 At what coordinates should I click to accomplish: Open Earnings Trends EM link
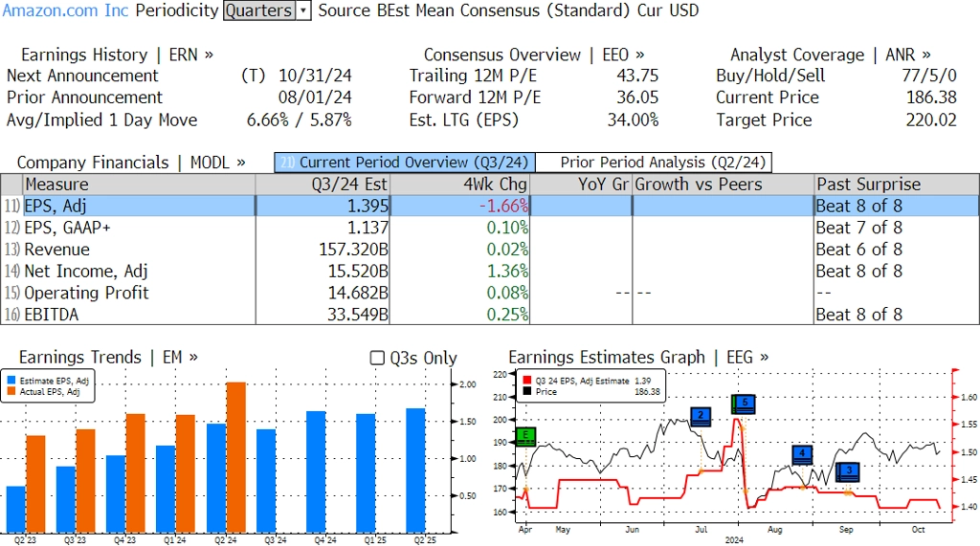(x=108, y=358)
